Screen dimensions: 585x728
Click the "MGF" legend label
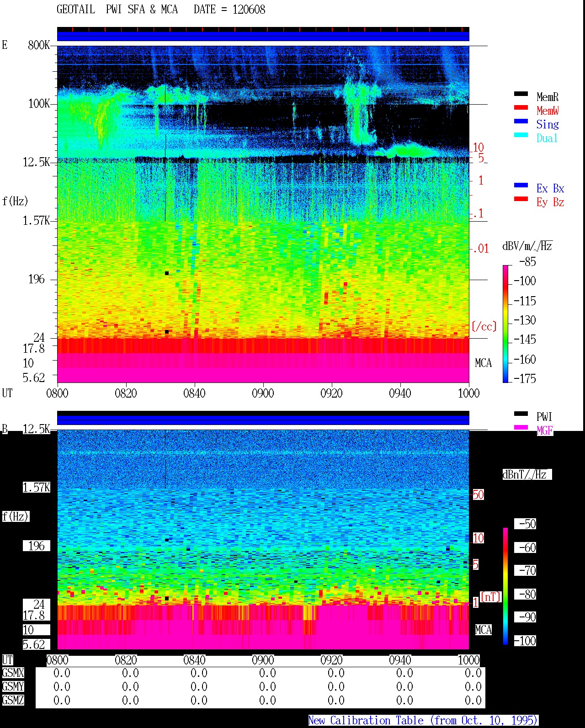coord(545,430)
